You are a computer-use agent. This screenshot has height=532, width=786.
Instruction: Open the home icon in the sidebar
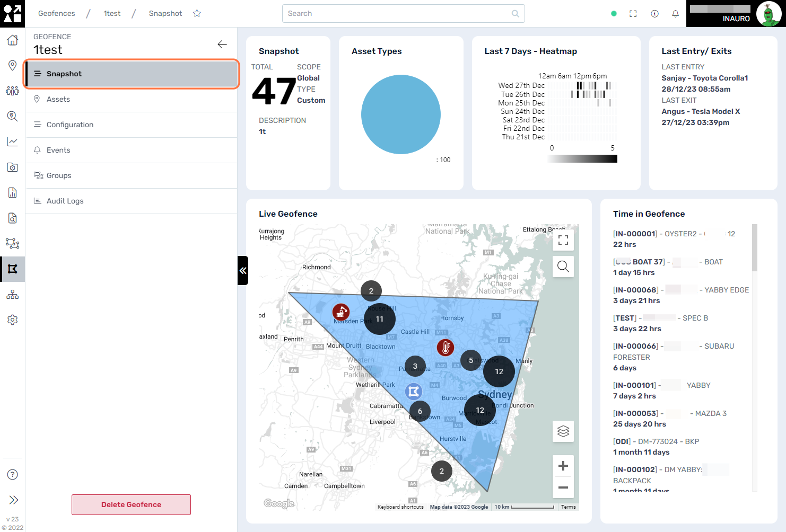tap(12, 40)
